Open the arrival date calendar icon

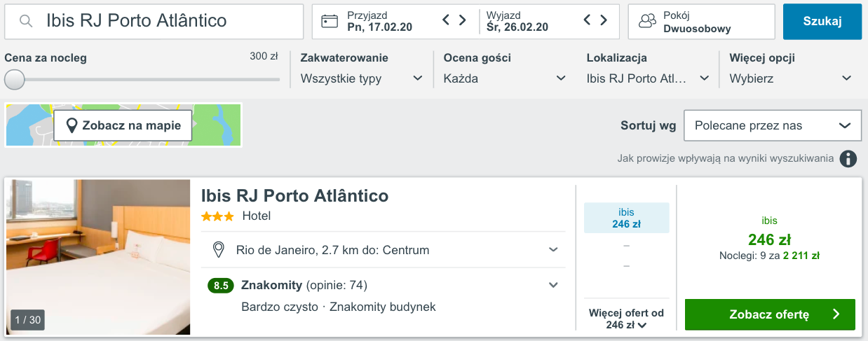click(330, 21)
